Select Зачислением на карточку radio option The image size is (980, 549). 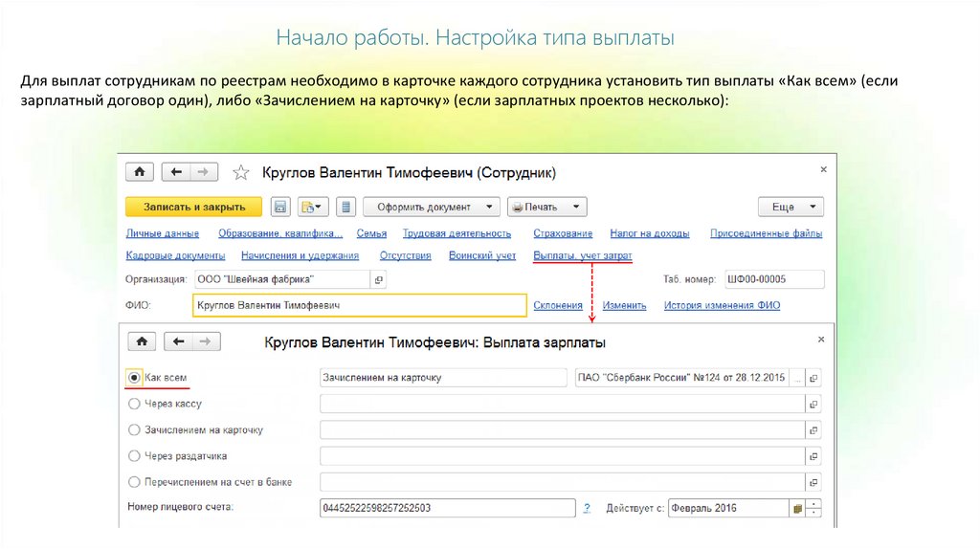134,430
